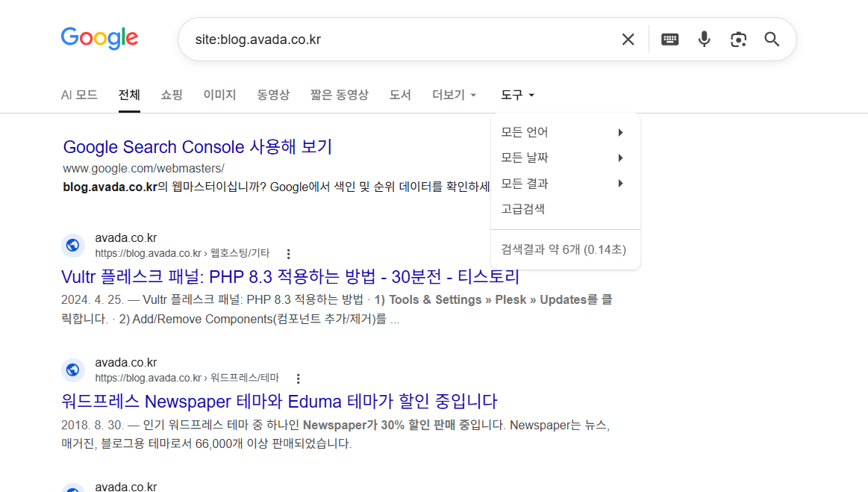
Task: Click the www.google.com/webmasters/ URL text
Action: click(x=143, y=169)
